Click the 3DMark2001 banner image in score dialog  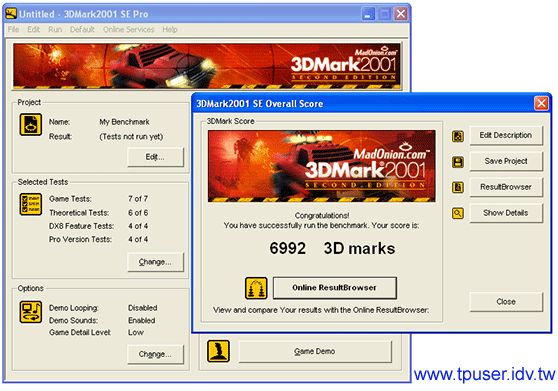322,166
